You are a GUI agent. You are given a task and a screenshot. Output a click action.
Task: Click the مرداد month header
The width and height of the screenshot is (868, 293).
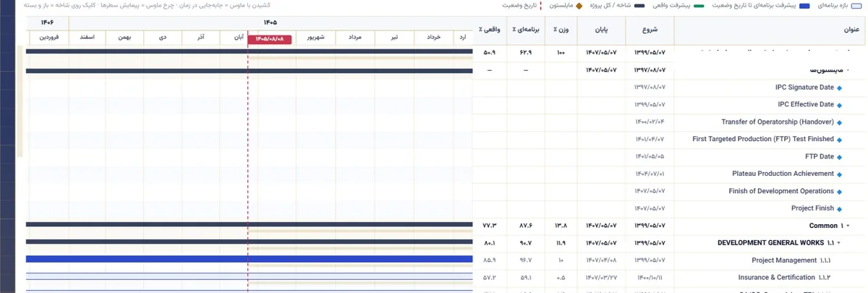point(354,36)
